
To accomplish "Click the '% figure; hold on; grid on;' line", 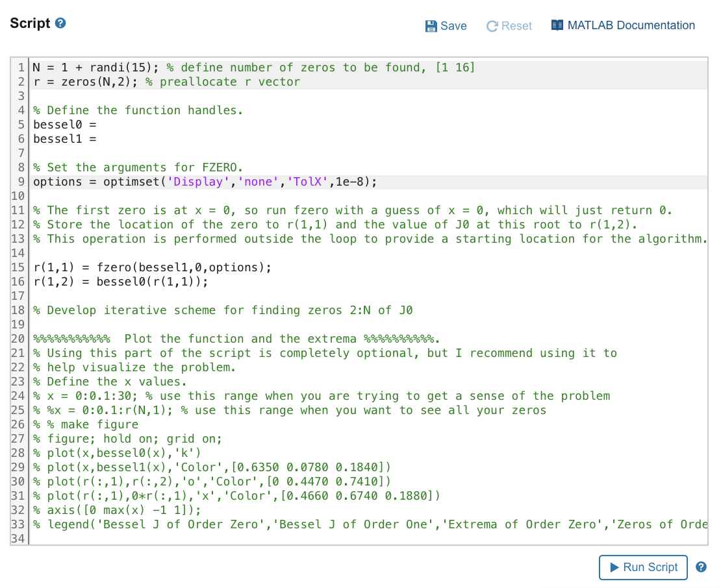I will point(127,439).
